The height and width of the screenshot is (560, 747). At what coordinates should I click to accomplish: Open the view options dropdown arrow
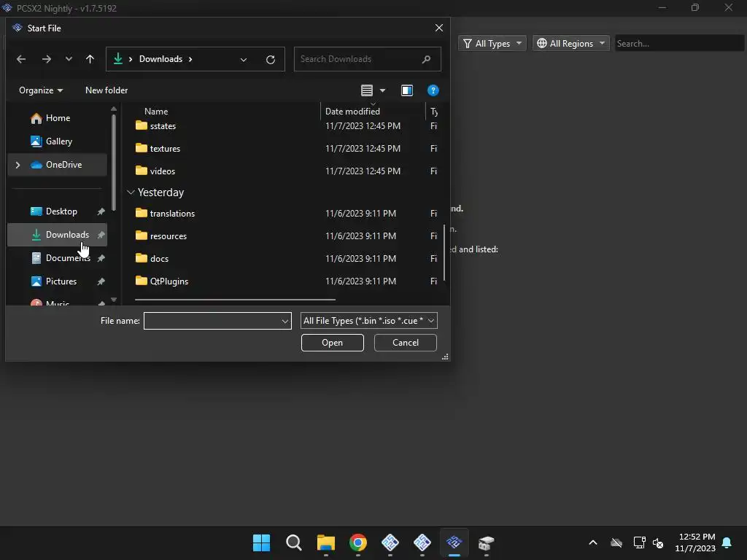pyautogui.click(x=382, y=90)
